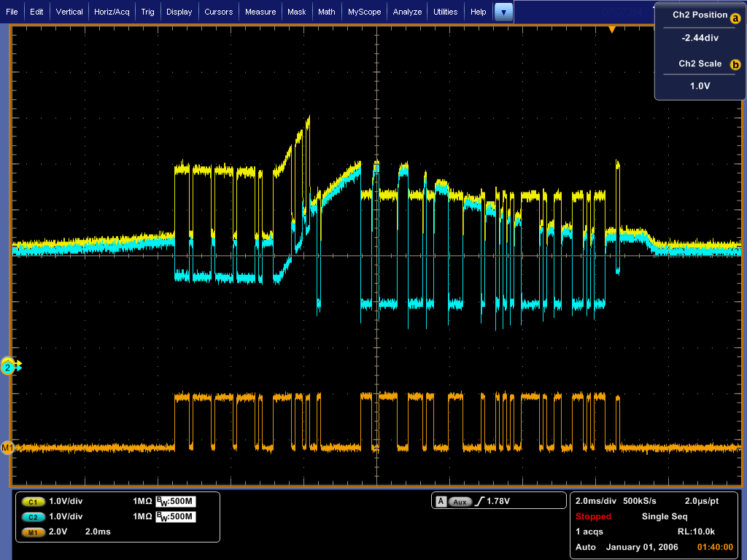Toggle the Aux trigger source badge
The image size is (747, 560).
click(460, 502)
